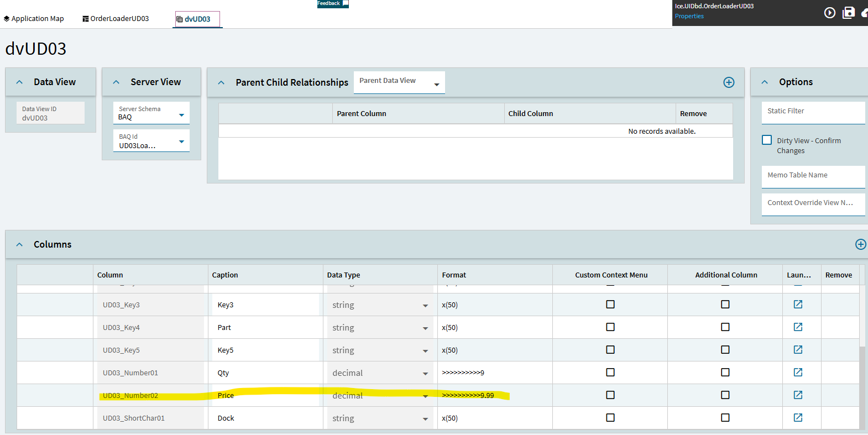Image resolution: width=868 pixels, height=435 pixels.
Task: Open launch icon for UD03_Number02 row
Action: point(798,395)
